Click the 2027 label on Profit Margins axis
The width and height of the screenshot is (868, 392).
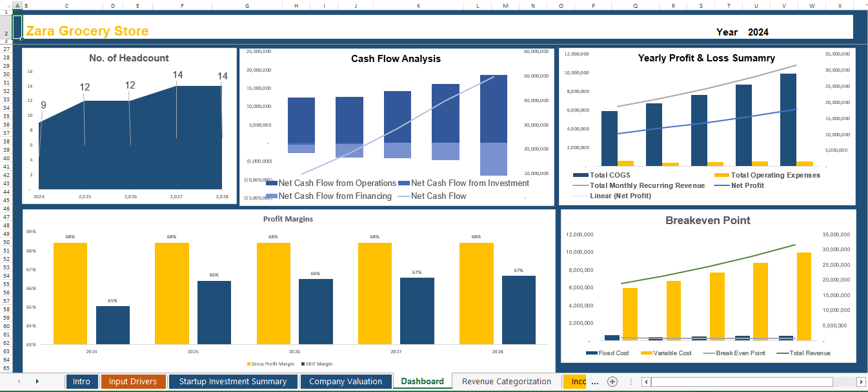click(396, 351)
